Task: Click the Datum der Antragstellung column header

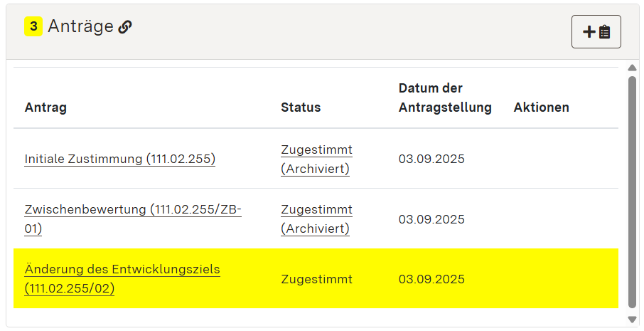Action: [445, 98]
